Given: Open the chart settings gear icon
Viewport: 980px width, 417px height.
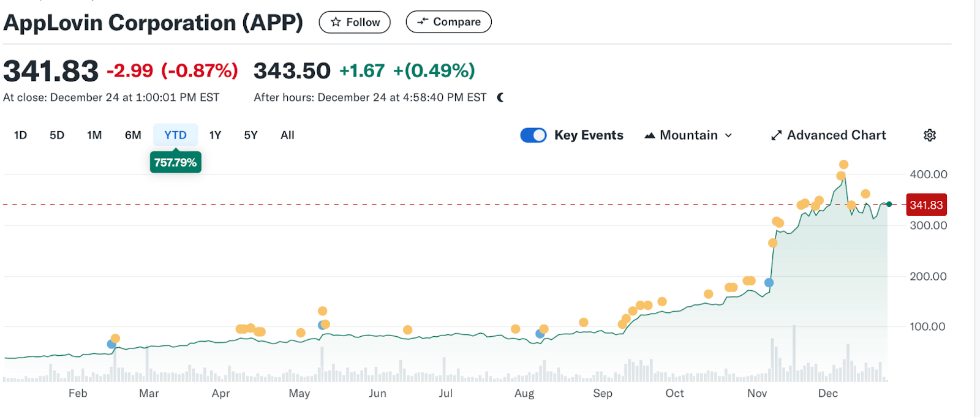Looking at the screenshot, I should click(x=930, y=135).
